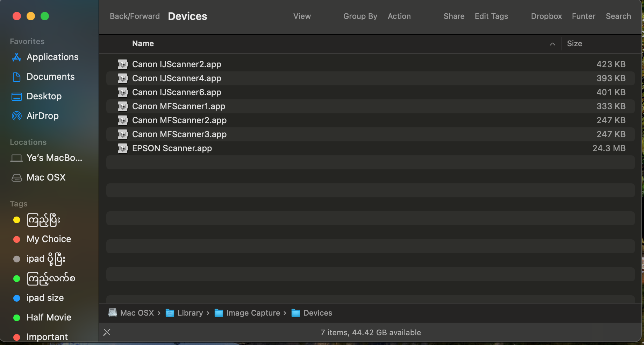The width and height of the screenshot is (644, 345).
Task: Open the View toolbar menu
Action: 302,16
